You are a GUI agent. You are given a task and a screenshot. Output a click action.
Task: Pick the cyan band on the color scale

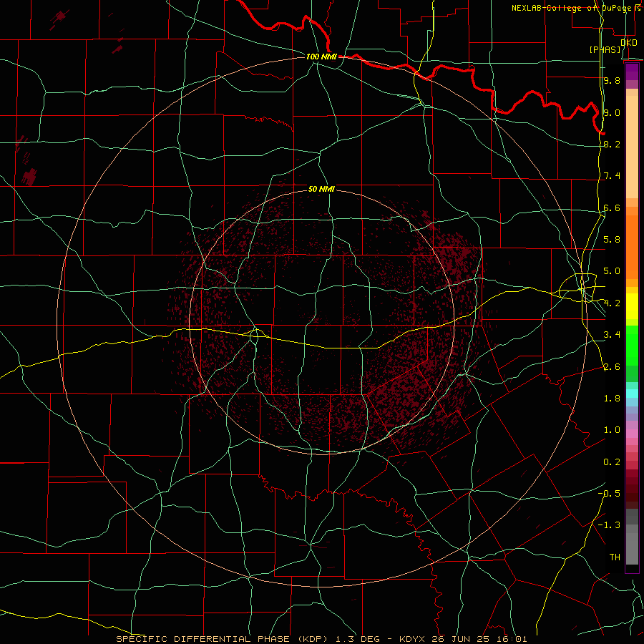[632, 394]
